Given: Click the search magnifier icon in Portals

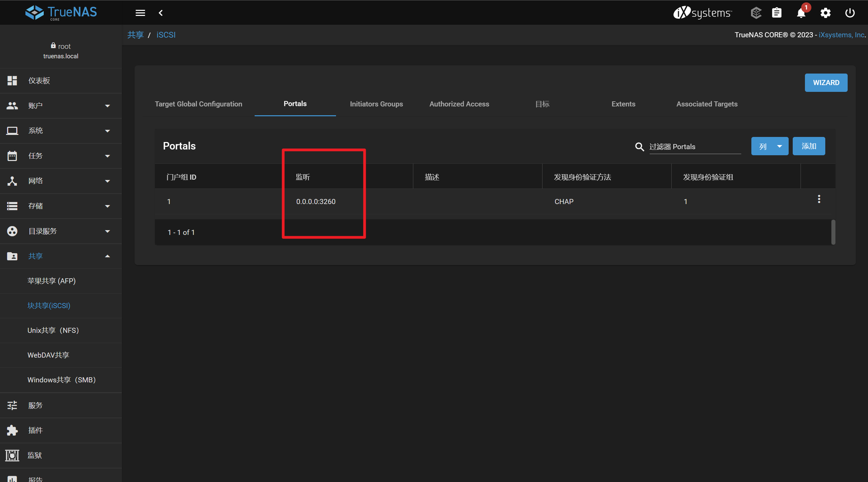Looking at the screenshot, I should [639, 147].
